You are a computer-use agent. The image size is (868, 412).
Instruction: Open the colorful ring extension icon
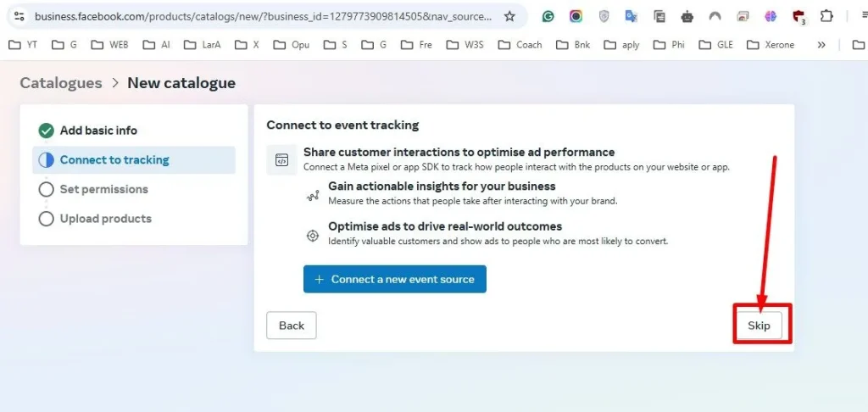(576, 17)
